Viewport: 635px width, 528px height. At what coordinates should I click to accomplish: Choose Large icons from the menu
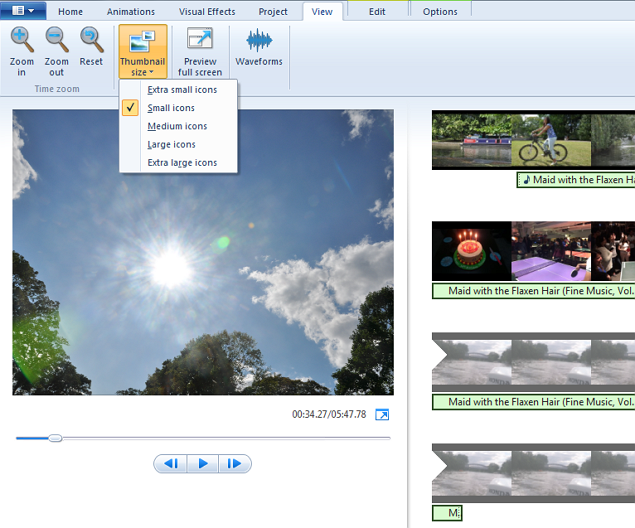pos(178,144)
